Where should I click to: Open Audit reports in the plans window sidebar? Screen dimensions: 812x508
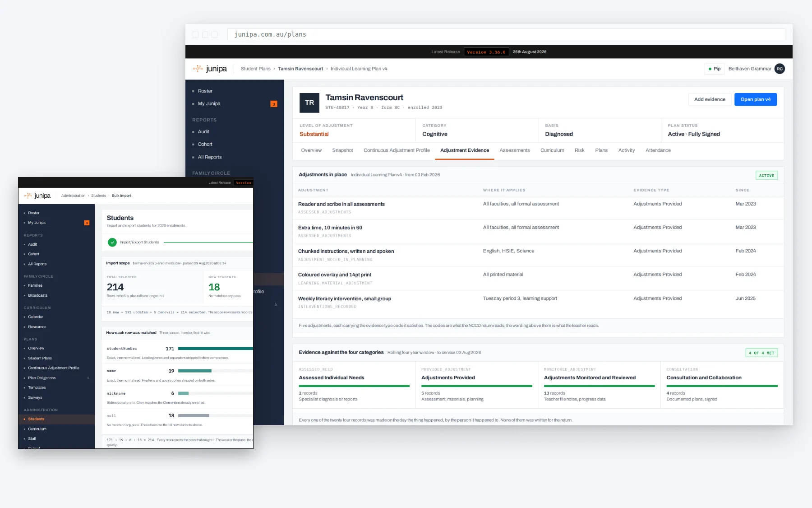click(x=203, y=132)
